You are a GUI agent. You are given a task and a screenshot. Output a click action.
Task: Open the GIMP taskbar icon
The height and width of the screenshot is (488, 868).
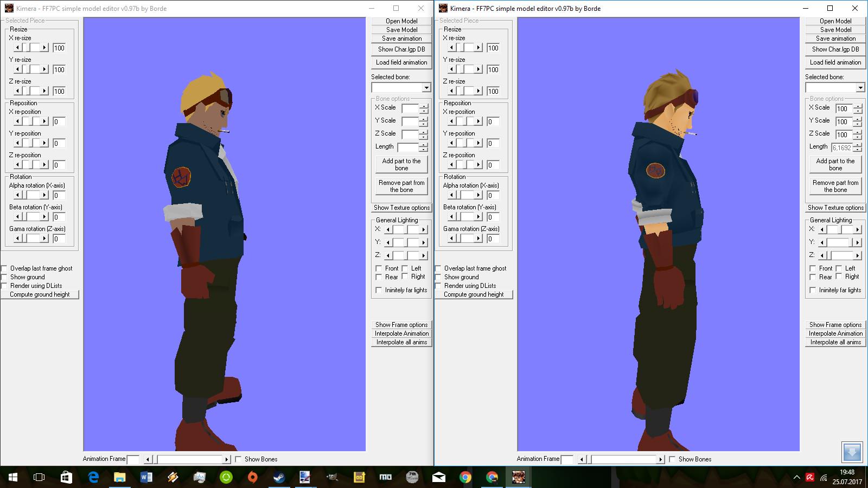pyautogui.click(x=333, y=477)
